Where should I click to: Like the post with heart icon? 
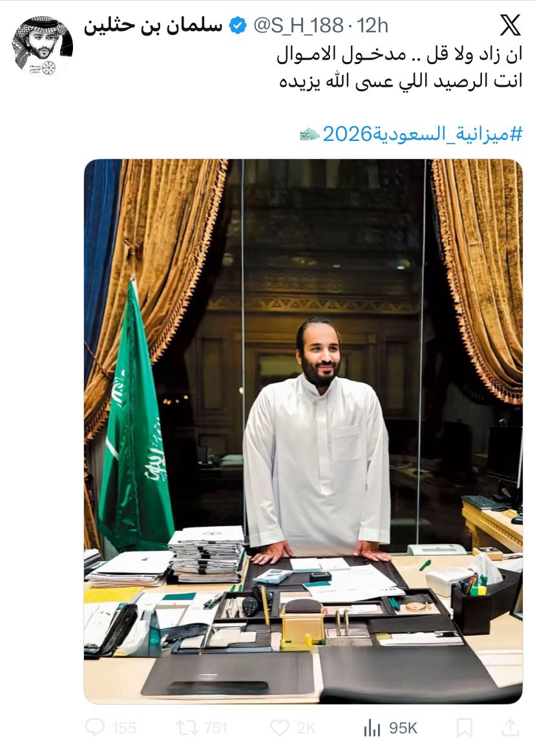[279, 728]
